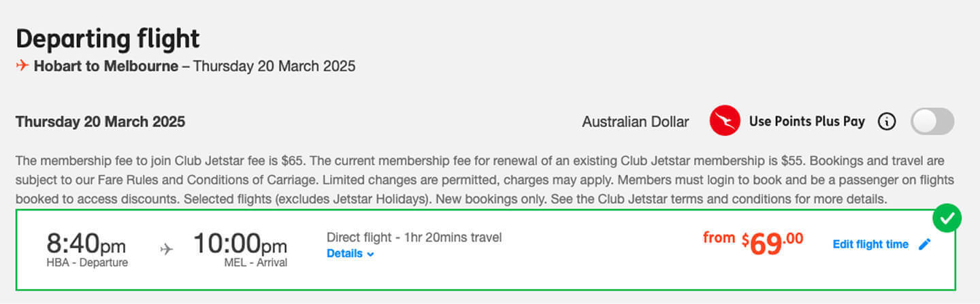Select the Australian Dollar currency label
The width and height of the screenshot is (980, 304).
click(635, 122)
